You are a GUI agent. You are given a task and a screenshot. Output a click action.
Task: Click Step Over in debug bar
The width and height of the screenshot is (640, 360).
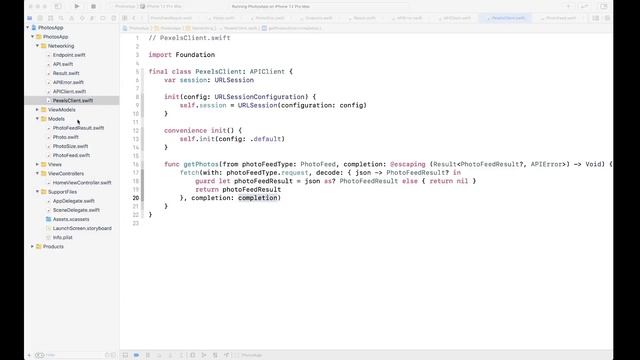pyautogui.click(x=159, y=355)
